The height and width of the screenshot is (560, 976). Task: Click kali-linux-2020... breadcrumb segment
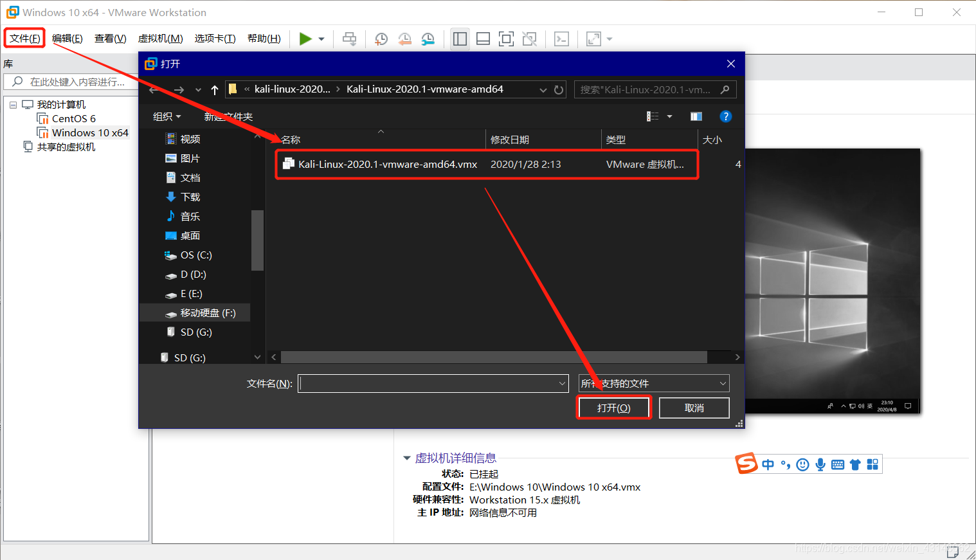293,89
